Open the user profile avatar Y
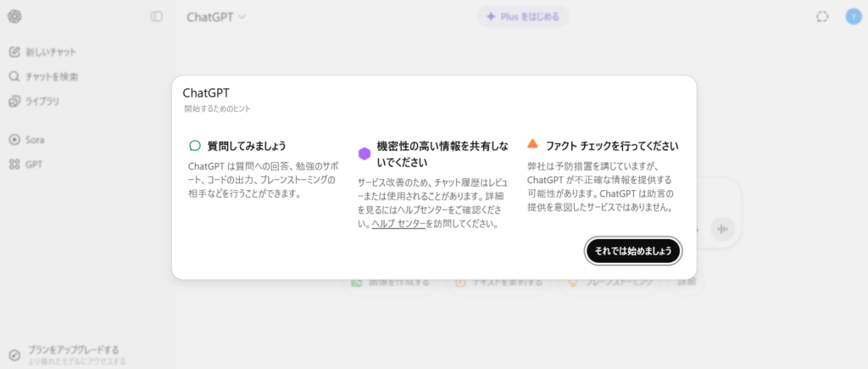Image resolution: width=868 pixels, height=369 pixels. point(853,17)
